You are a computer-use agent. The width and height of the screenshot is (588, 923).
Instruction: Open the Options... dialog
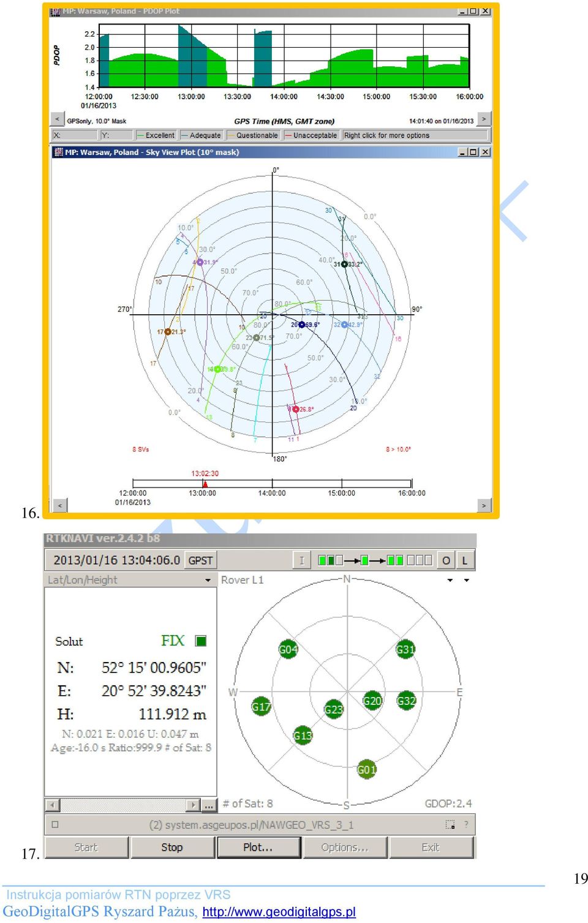[x=344, y=847]
